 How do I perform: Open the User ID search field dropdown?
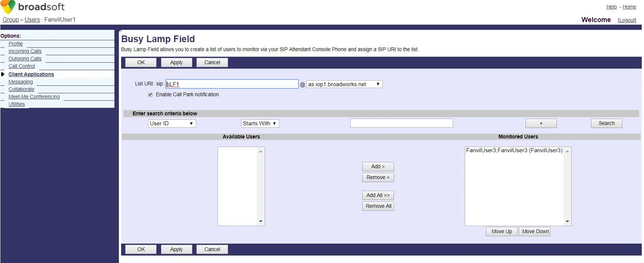coord(171,123)
